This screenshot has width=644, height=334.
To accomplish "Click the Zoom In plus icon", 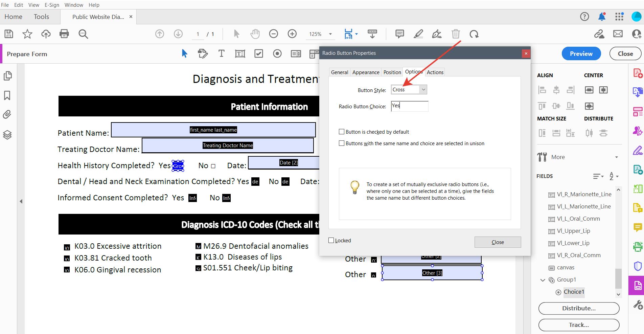I will 292,34.
